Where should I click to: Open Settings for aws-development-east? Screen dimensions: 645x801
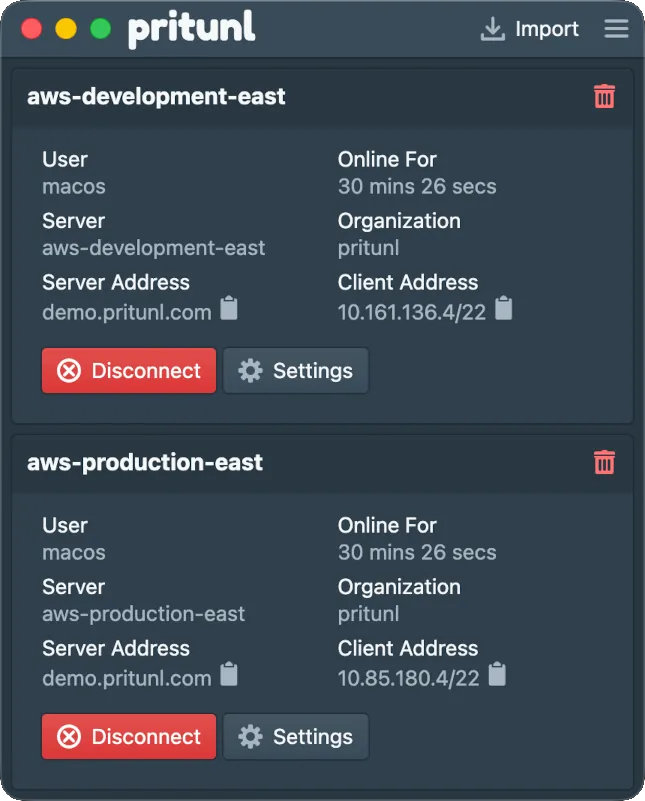pos(296,370)
